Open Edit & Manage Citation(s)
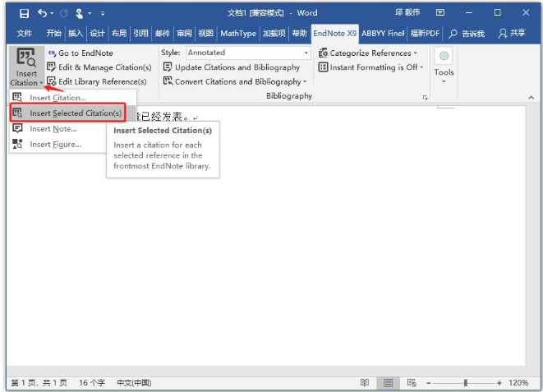This screenshot has height=392, width=543. [x=99, y=67]
